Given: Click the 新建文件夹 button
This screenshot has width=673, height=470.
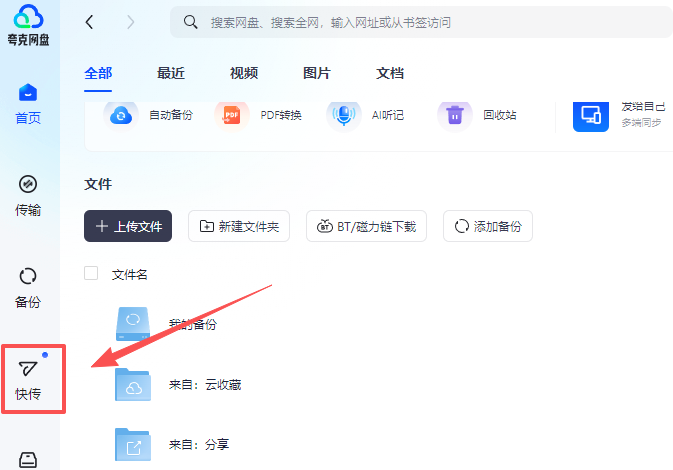Looking at the screenshot, I should 239,226.
